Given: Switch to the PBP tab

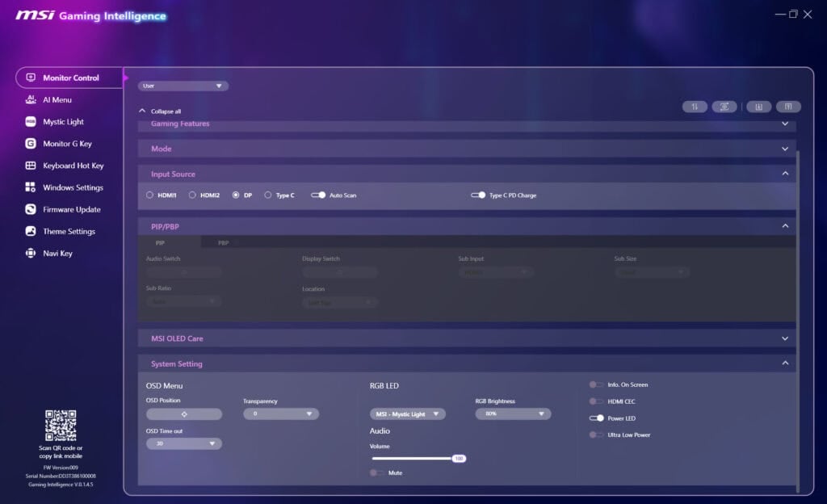Looking at the screenshot, I should [223, 242].
